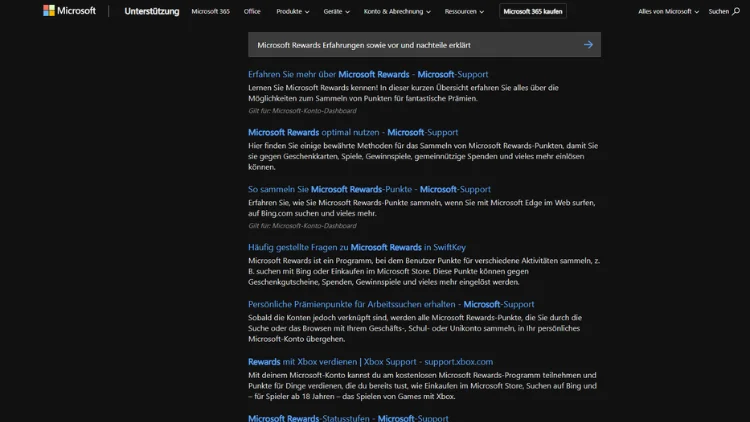Open 'Microsoft Rewards optimal nutzen' result

tap(353, 132)
